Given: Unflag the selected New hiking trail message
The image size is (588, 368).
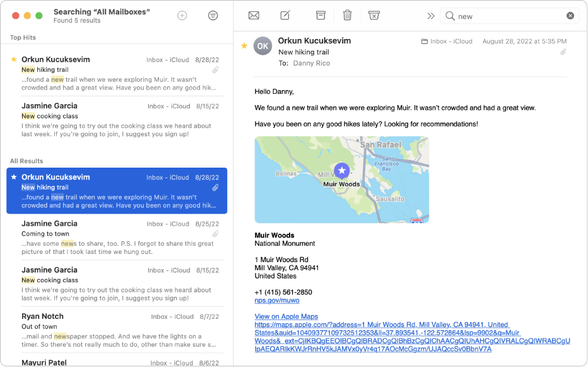Looking at the screenshot, I should tap(14, 177).
